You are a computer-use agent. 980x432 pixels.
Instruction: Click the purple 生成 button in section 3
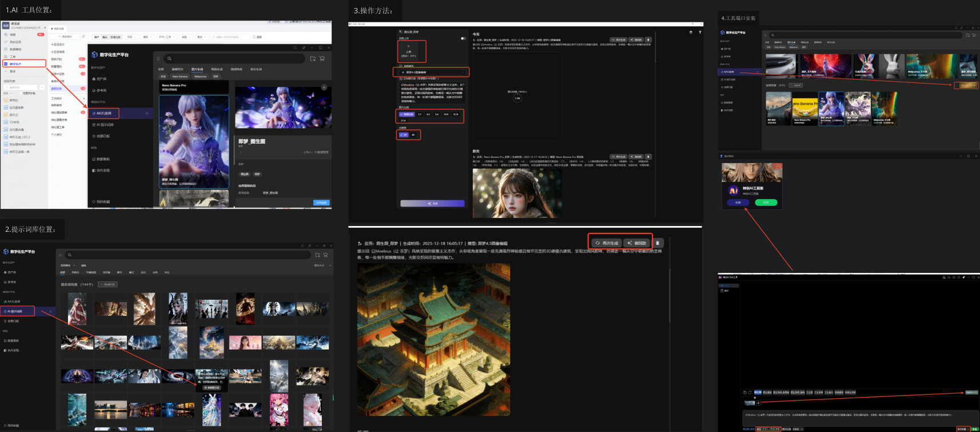pyautogui.click(x=432, y=203)
